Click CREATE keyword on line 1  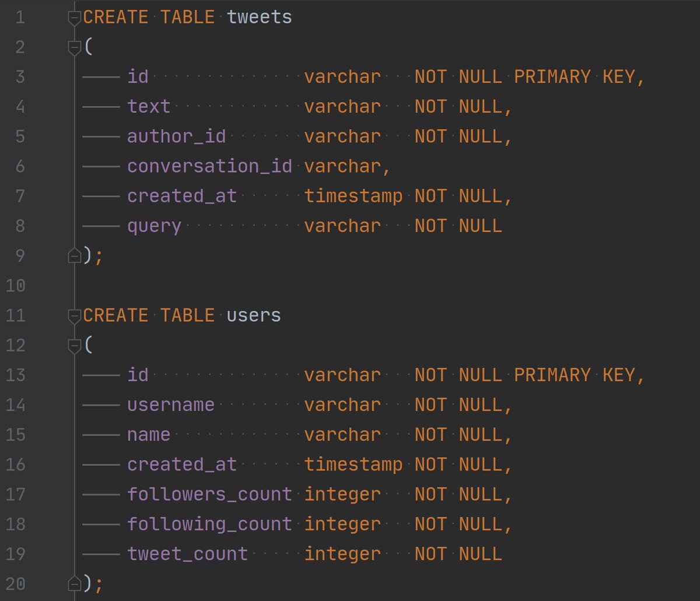(116, 17)
